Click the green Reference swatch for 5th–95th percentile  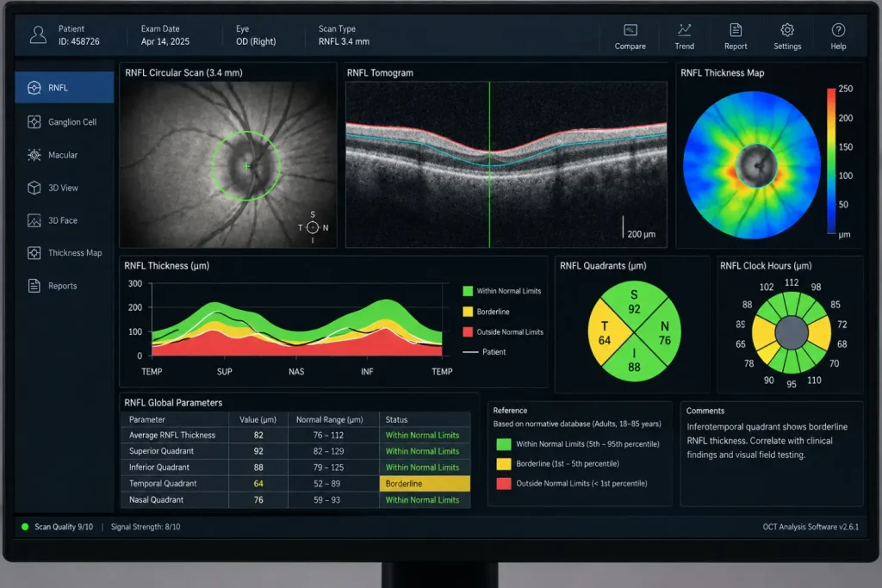pyautogui.click(x=503, y=444)
